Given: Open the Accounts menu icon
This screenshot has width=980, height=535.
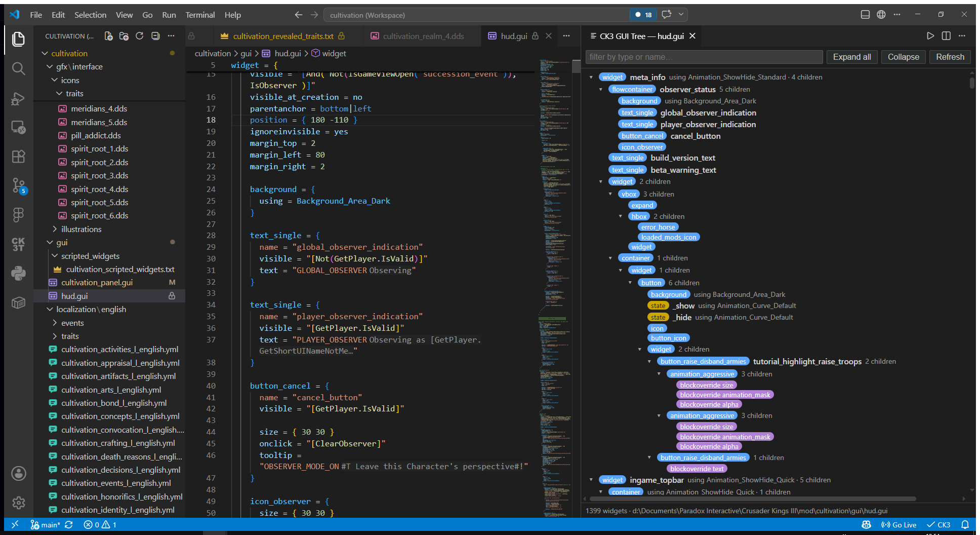Looking at the screenshot, I should point(19,473).
